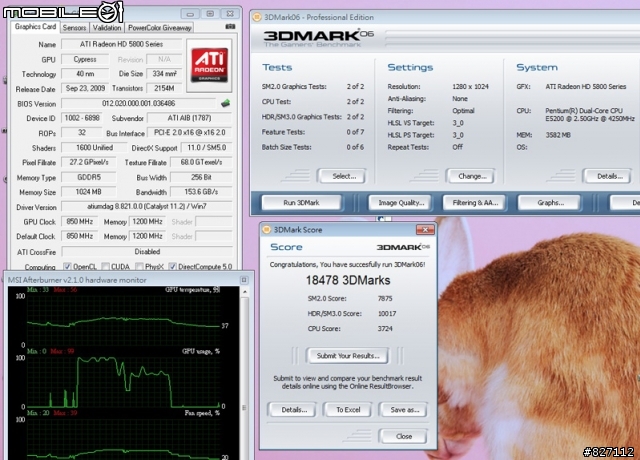Click Save as... in Score window

coord(404,410)
